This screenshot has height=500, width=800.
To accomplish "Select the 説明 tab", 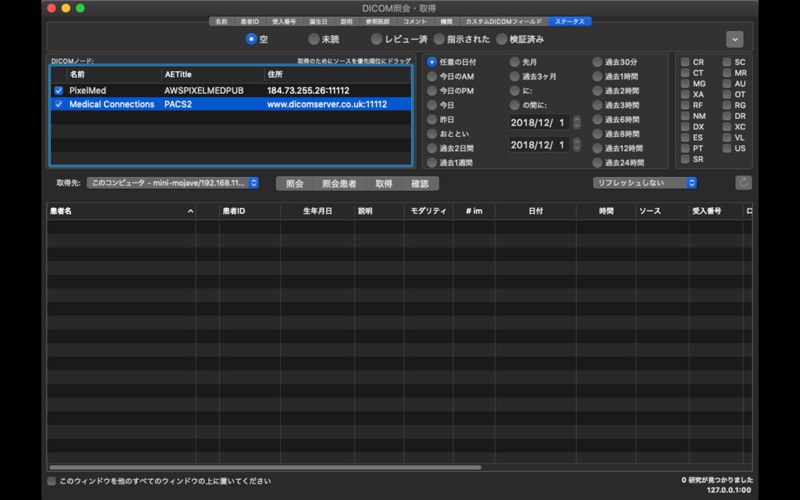I will point(346,21).
